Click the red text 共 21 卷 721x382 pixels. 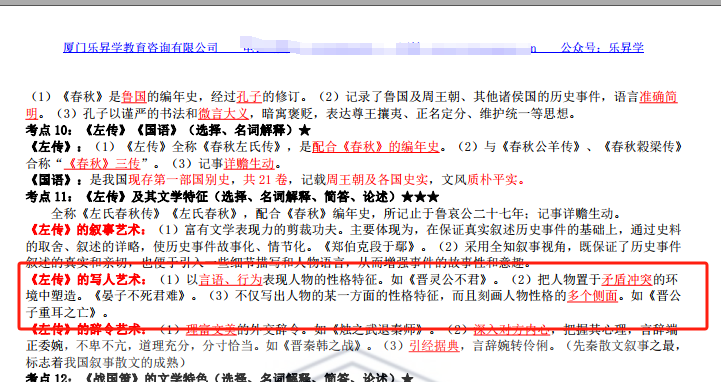click(265, 180)
